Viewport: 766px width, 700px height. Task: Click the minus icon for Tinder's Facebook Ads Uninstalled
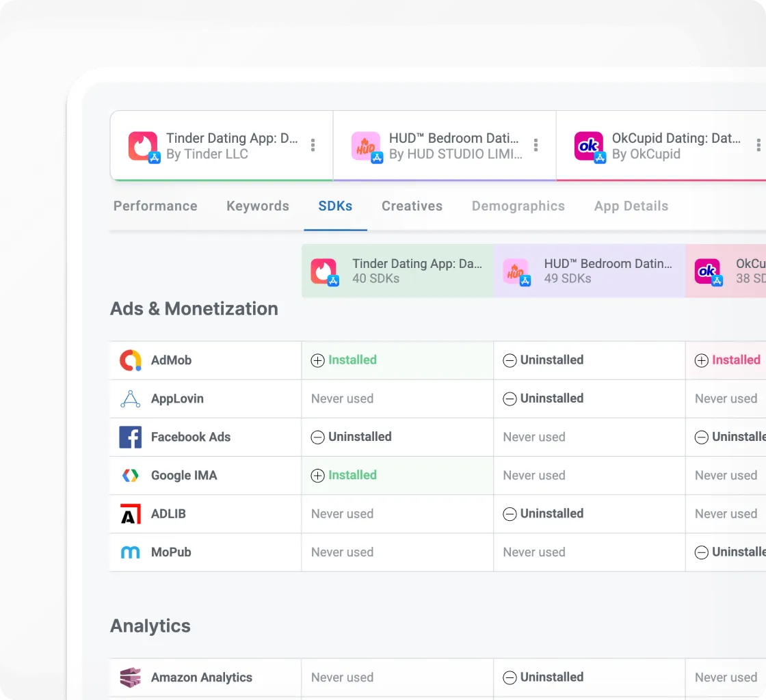(317, 437)
